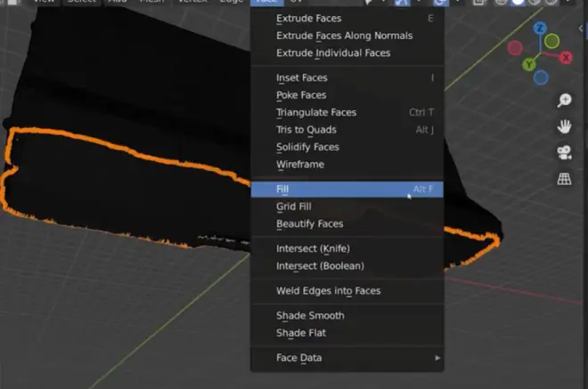Screen dimensions: 588x389
Task: Apply Shade Flat
Action: (347, 333)
